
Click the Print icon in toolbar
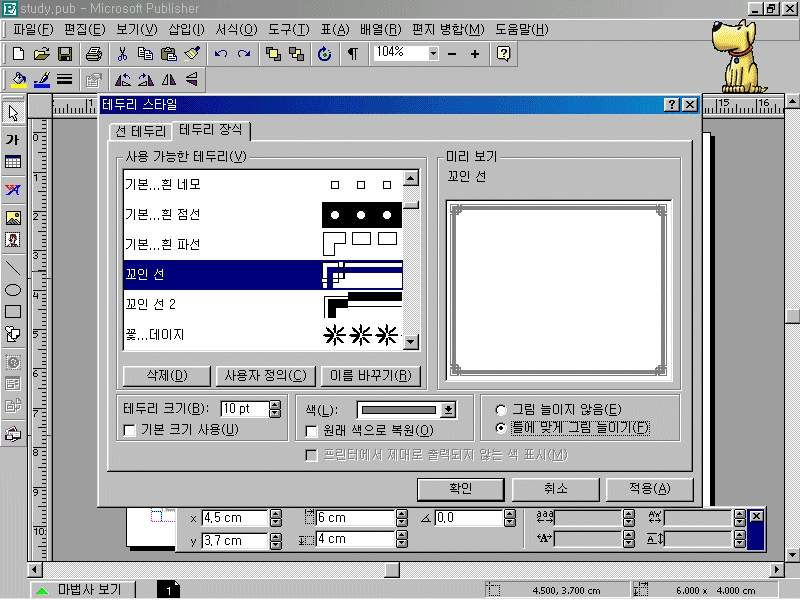94,54
